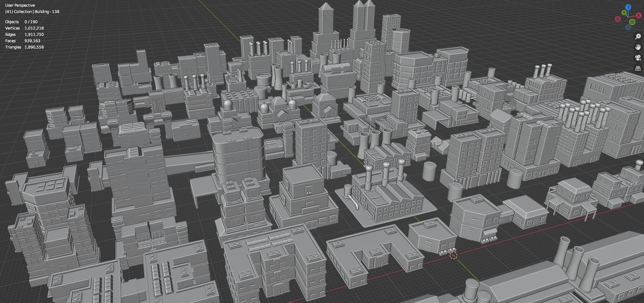Click the Objects '0 / 190' statistic
Viewport: 644px width, 303px height.
31,22
